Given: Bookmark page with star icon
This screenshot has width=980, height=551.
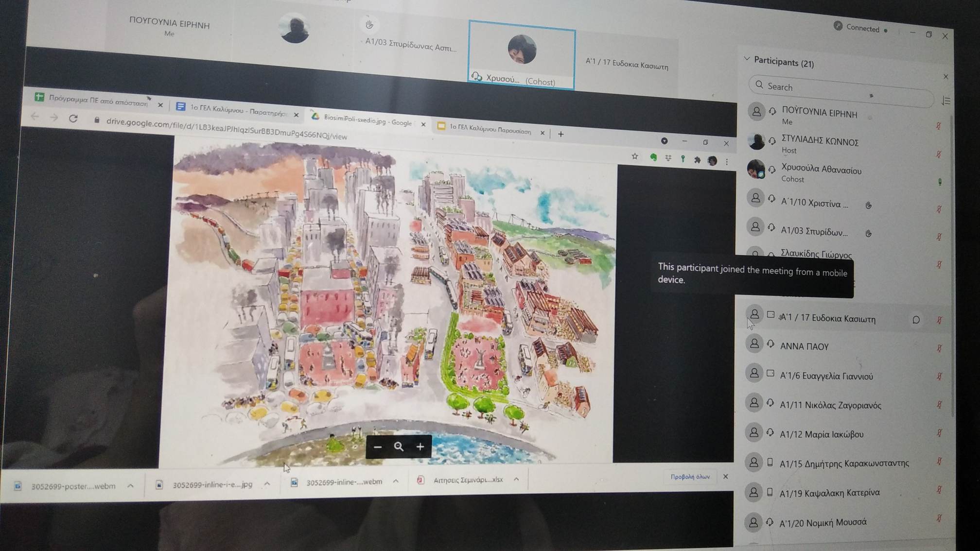Looking at the screenshot, I should point(634,156).
